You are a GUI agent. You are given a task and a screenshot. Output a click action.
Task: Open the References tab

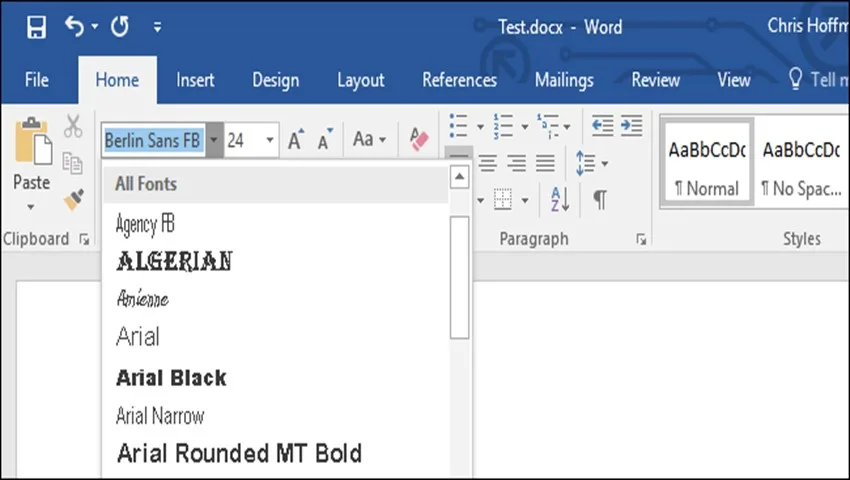(x=459, y=80)
